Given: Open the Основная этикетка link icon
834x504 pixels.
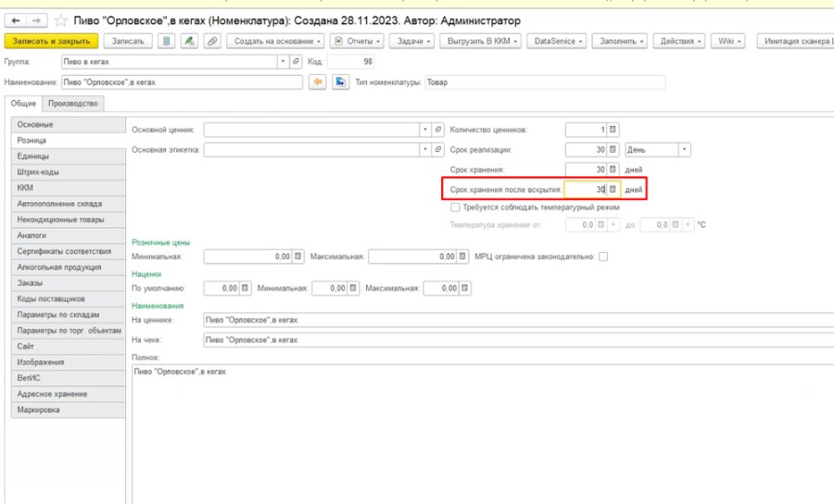Looking at the screenshot, I should tap(437, 149).
